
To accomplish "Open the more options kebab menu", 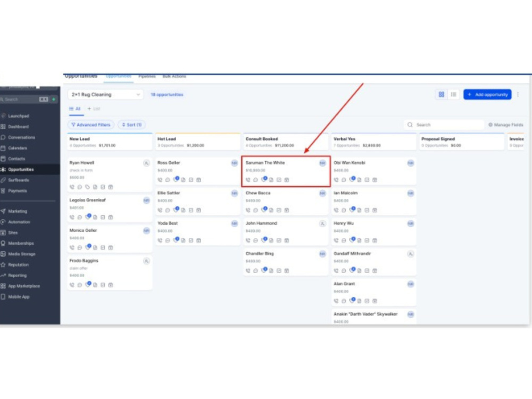I will (x=518, y=94).
